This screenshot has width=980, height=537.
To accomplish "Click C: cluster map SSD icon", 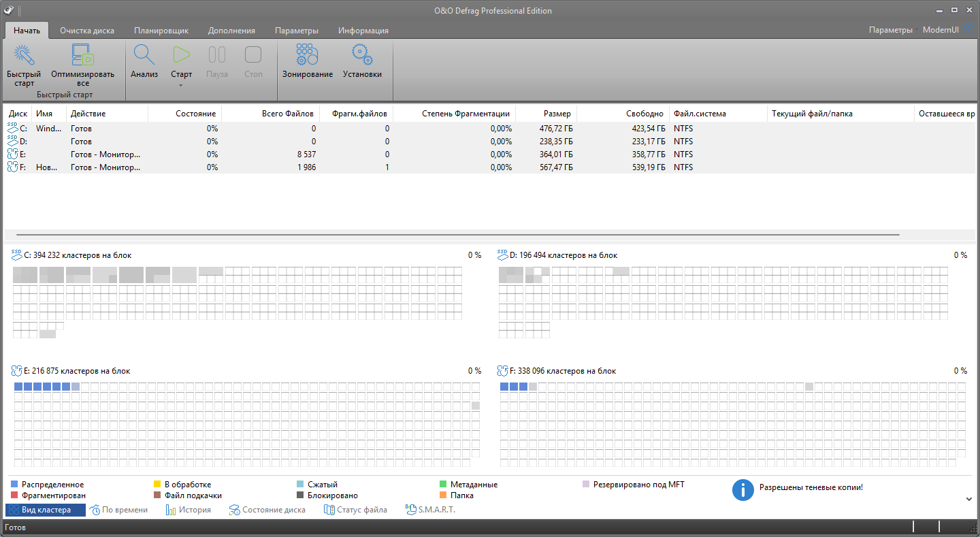I will (17, 255).
